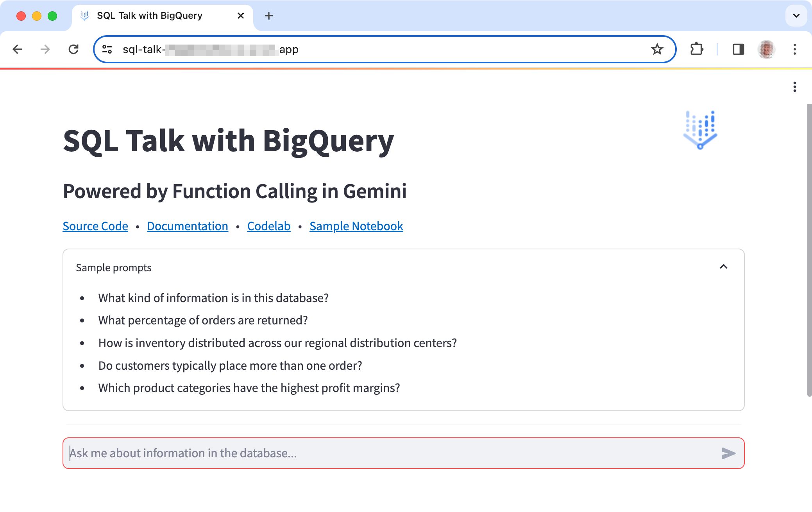Select the Codelab menu item

270,226
